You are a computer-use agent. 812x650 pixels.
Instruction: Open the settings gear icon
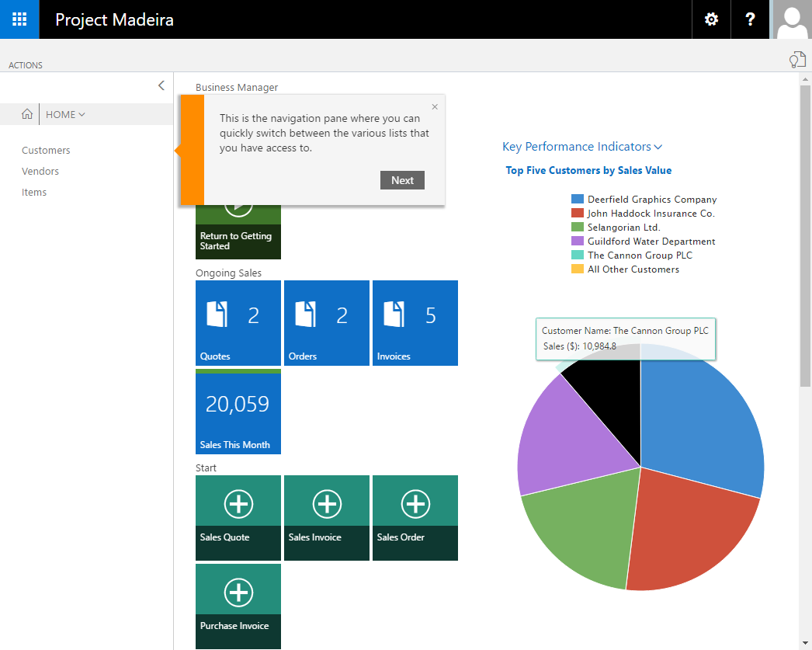point(711,19)
